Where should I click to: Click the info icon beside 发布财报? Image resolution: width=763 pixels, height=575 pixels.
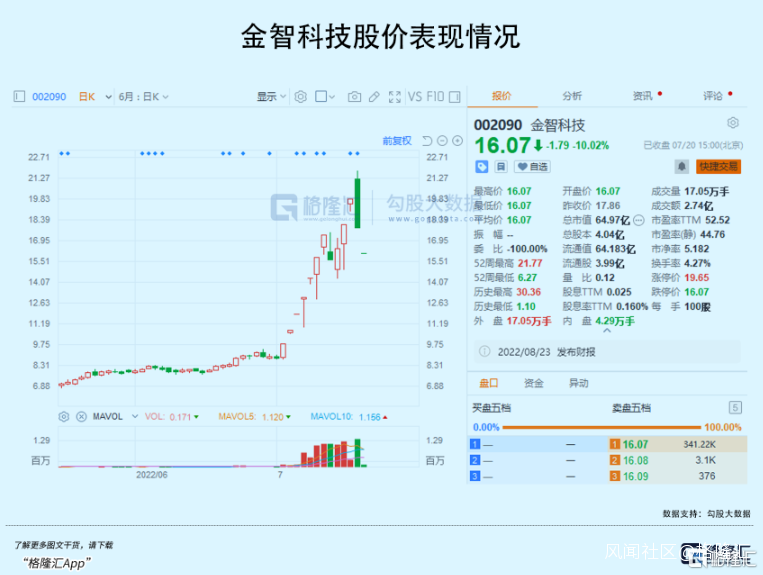(484, 351)
